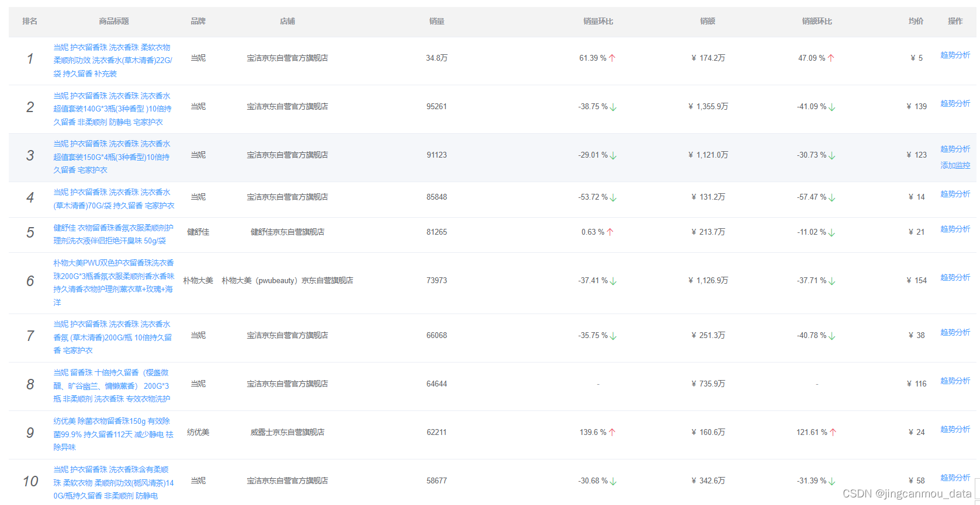Image resolution: width=980 pixels, height=505 pixels.
Task: Select store cell 健舒佳京东自营旗舰店
Action: pos(288,232)
